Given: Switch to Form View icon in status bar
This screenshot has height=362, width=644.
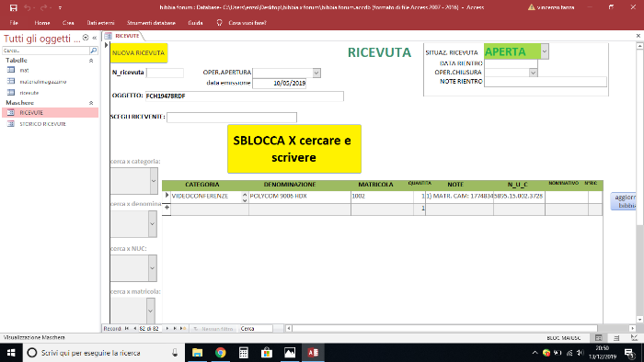Looking at the screenshot, I should click(598, 338).
